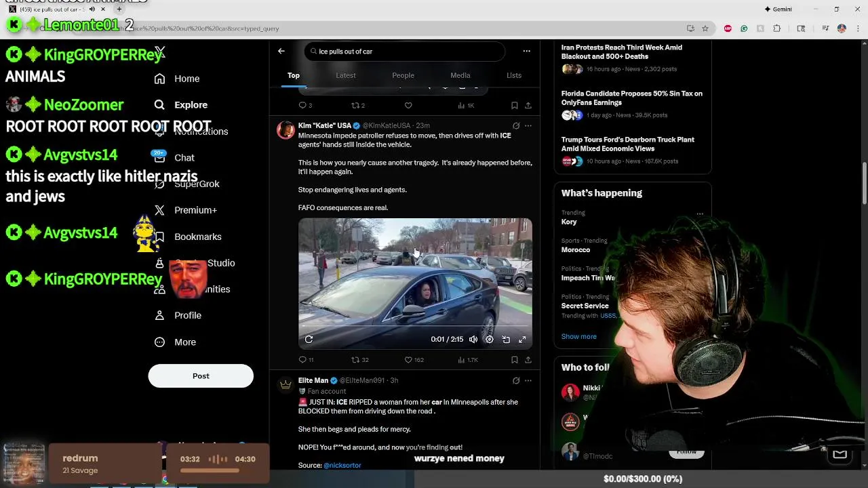The height and width of the screenshot is (488, 868).
Task: Switch to the Lists tab
Action: [514, 75]
